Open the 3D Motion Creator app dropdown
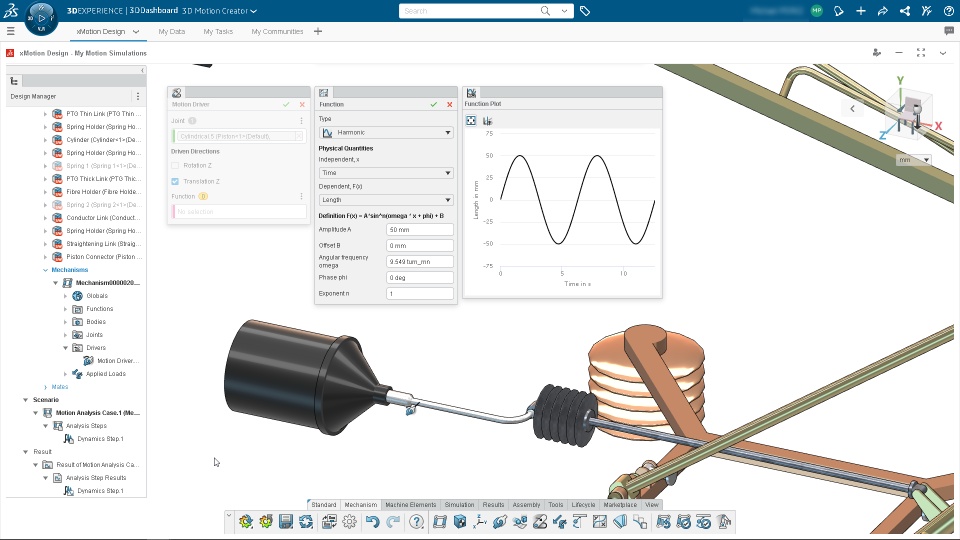960x540 pixels. click(x=253, y=11)
